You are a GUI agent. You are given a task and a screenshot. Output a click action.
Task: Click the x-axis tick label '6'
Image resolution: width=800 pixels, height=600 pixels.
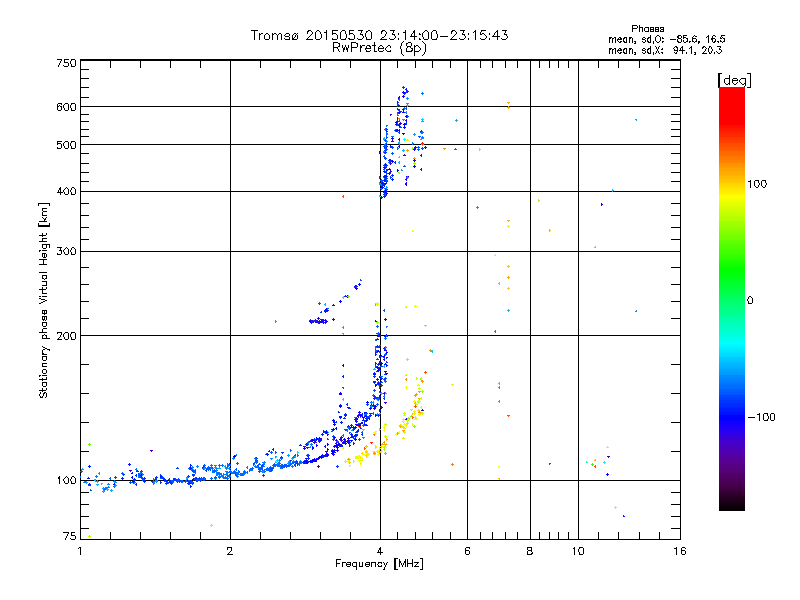point(467,551)
